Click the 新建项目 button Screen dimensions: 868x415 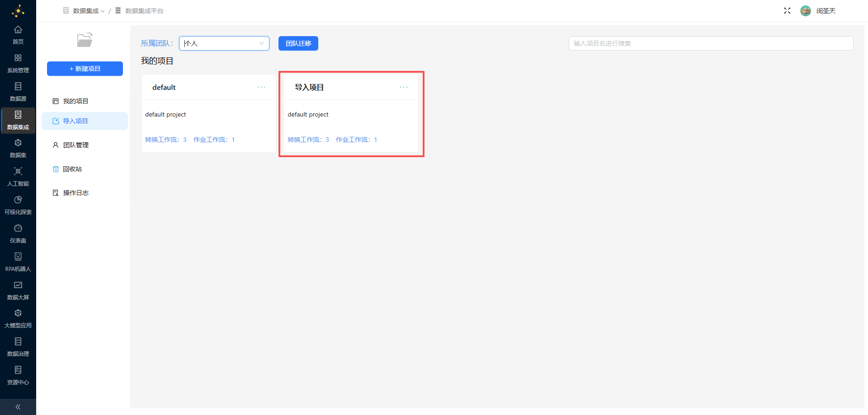[85, 69]
